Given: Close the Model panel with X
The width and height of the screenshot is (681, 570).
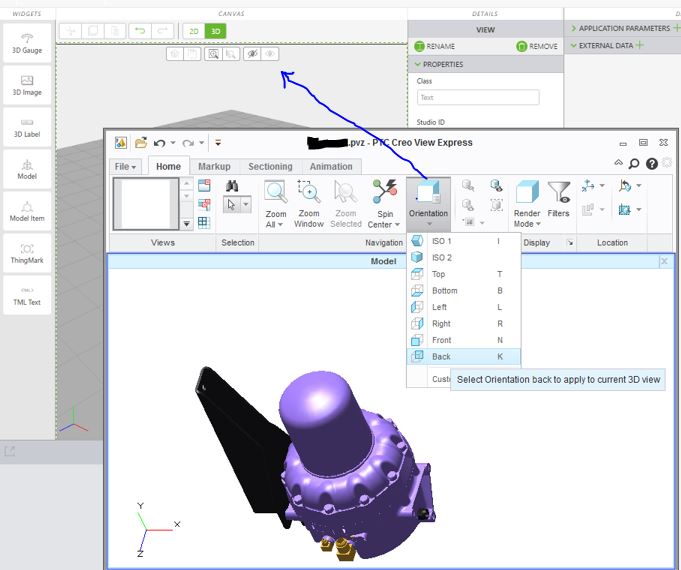Looking at the screenshot, I should (664, 261).
